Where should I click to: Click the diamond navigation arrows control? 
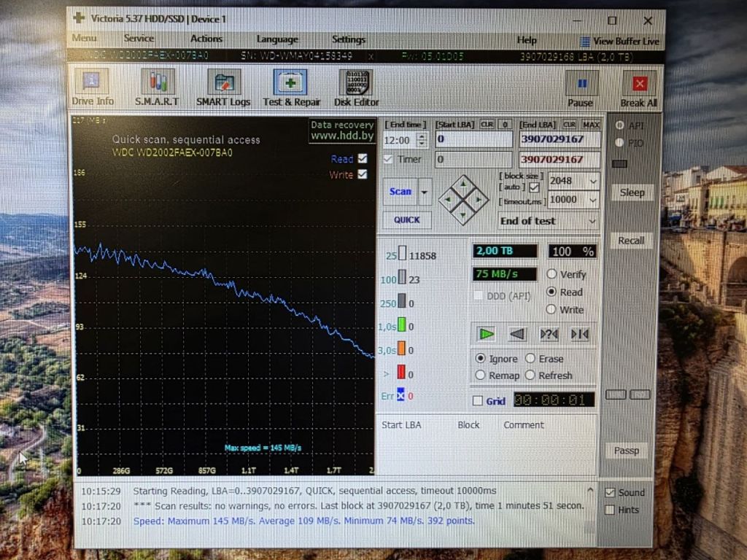pos(463,200)
